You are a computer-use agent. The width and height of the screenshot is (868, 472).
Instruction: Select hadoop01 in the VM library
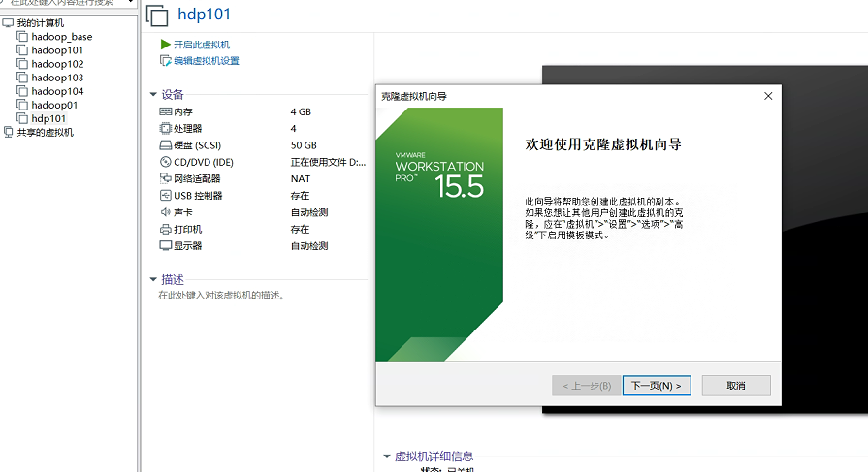pyautogui.click(x=55, y=105)
